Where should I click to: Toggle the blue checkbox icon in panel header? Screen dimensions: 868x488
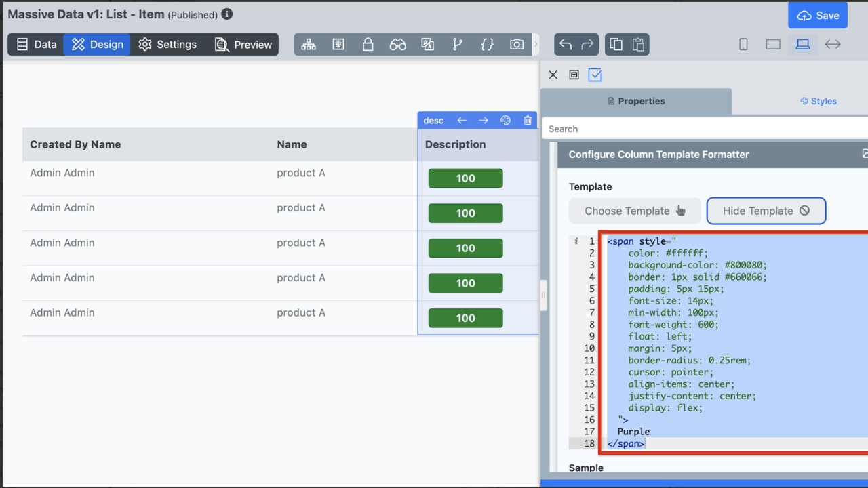coord(595,75)
